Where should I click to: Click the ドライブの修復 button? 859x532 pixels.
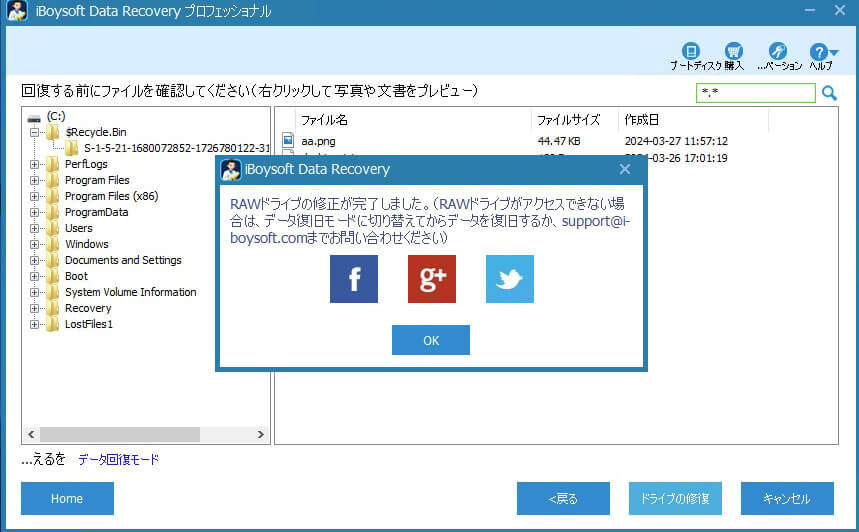point(675,498)
